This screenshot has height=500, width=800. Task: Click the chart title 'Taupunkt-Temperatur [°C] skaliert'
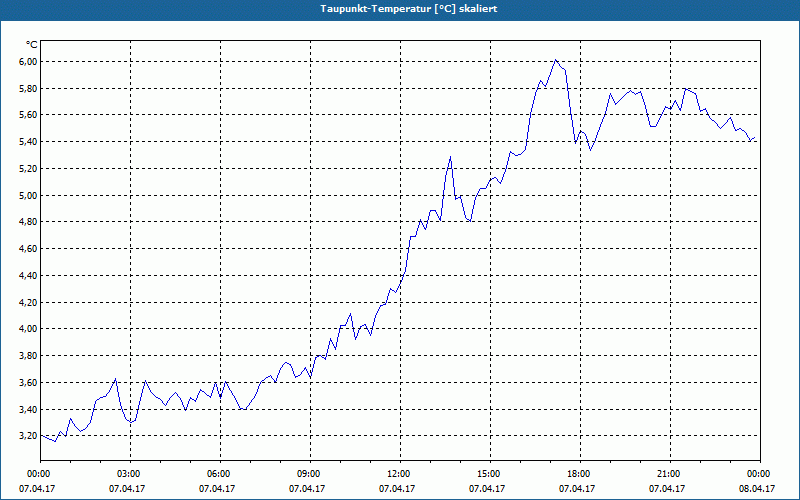coord(409,9)
